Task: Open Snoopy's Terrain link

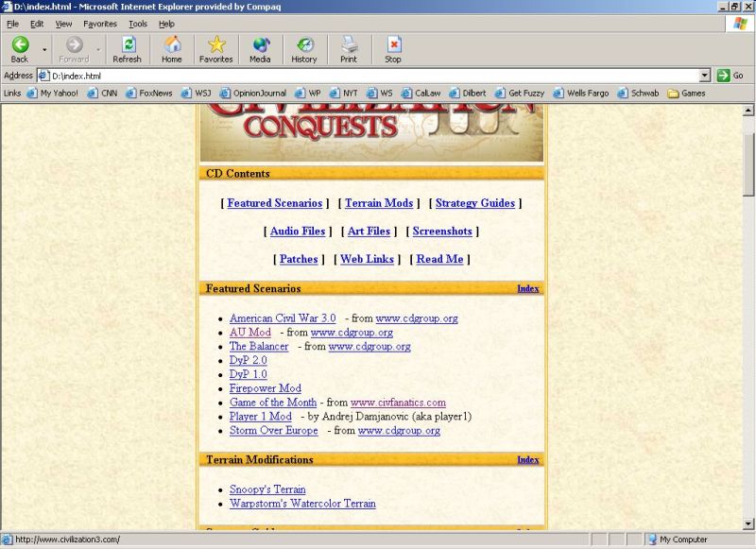Action: (267, 489)
